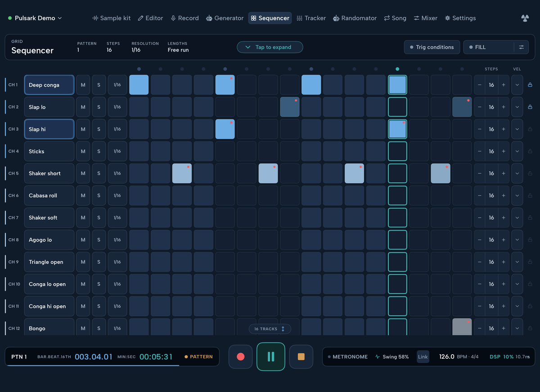Image resolution: width=540 pixels, height=392 pixels.
Task: Toggle the first step of Deep conga
Action: click(x=139, y=85)
